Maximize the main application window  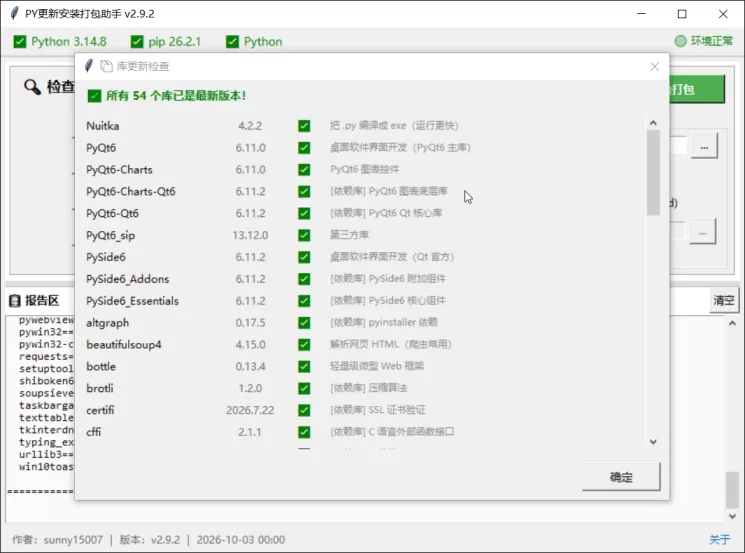click(x=682, y=14)
